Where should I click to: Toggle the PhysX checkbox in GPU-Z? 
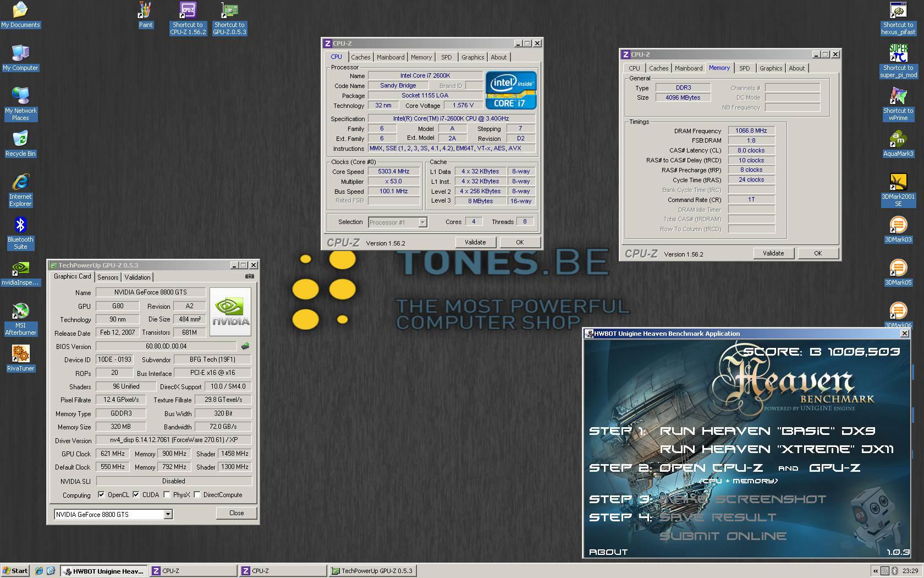pos(167,494)
